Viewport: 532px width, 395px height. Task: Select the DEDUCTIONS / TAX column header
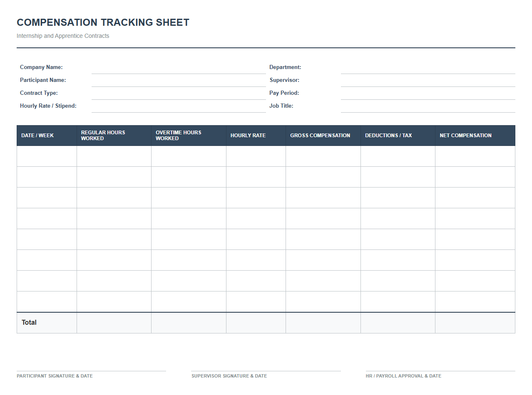398,136
